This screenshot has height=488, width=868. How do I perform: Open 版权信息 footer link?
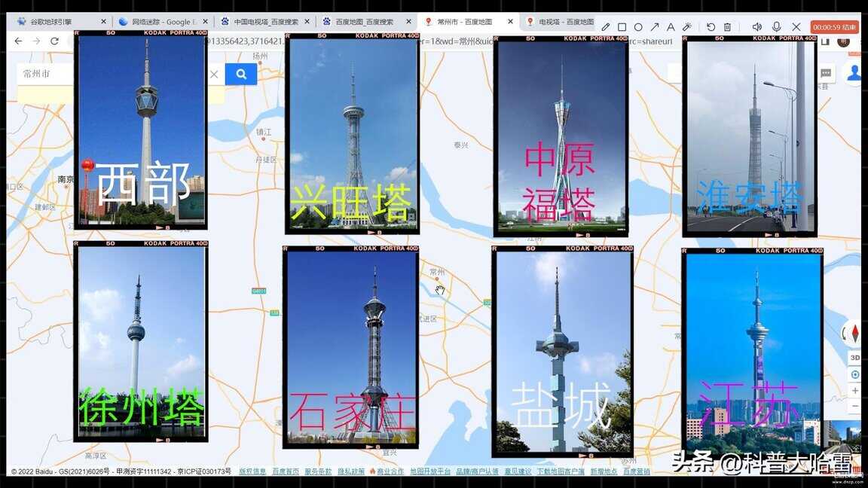tap(252, 471)
